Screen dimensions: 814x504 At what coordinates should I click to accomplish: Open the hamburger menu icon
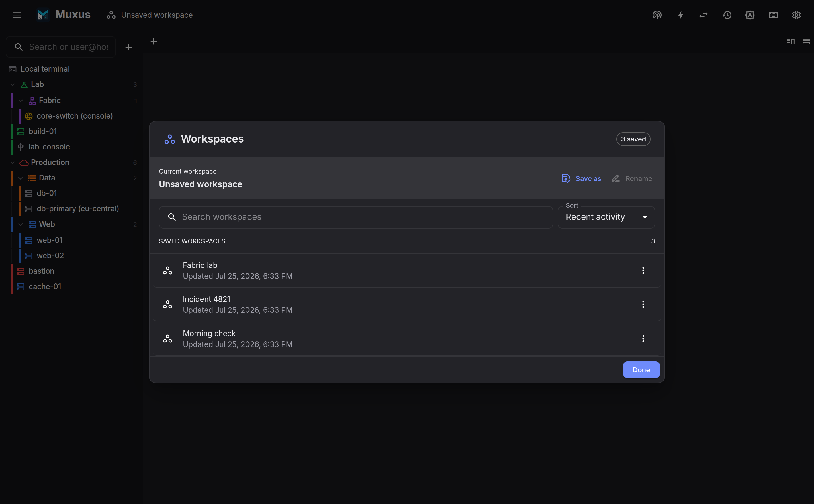17,15
